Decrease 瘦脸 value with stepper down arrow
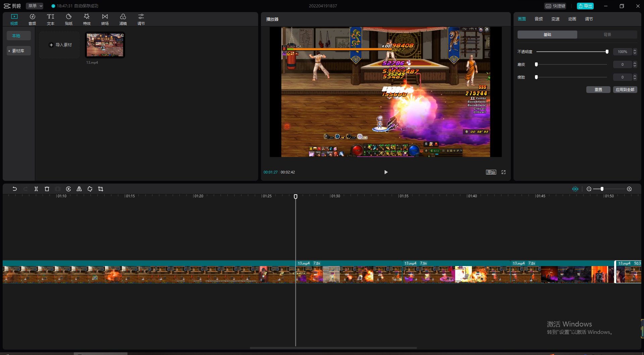This screenshot has height=355, width=644. pos(635,79)
